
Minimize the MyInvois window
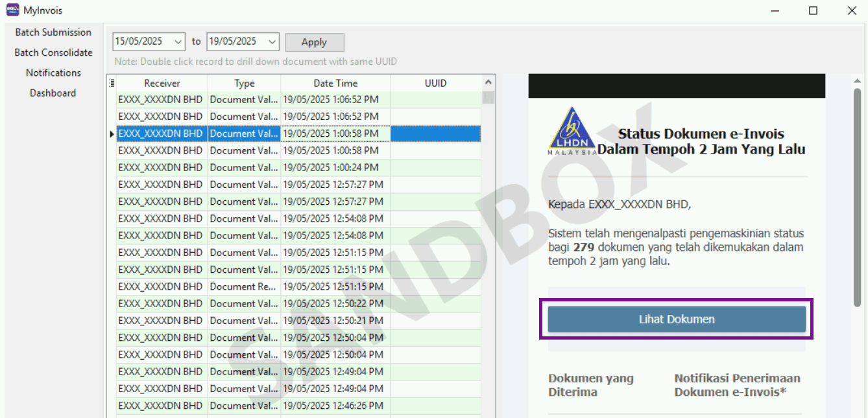coord(774,10)
